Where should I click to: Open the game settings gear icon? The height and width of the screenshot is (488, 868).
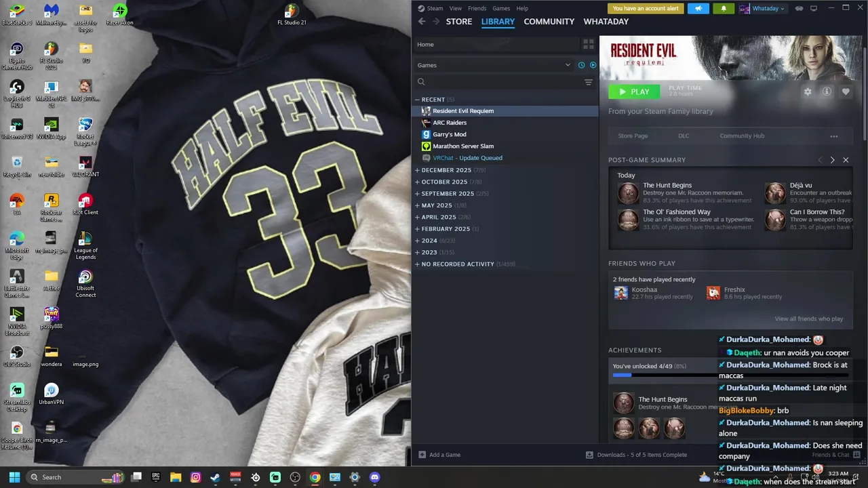tap(808, 91)
